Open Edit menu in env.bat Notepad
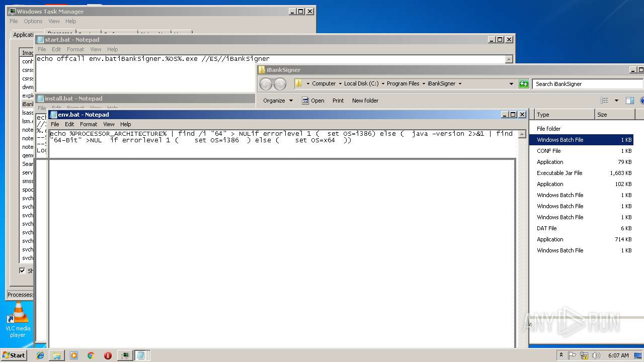644x362 pixels. click(69, 124)
